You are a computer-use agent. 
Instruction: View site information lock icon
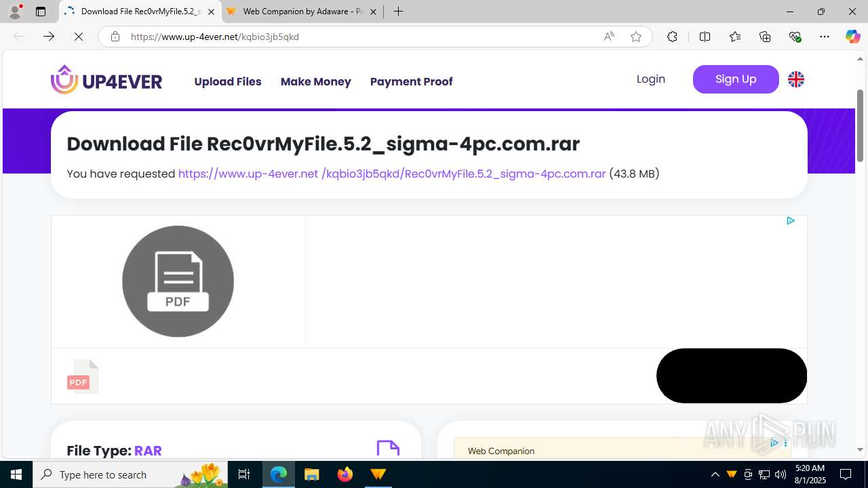pos(115,37)
